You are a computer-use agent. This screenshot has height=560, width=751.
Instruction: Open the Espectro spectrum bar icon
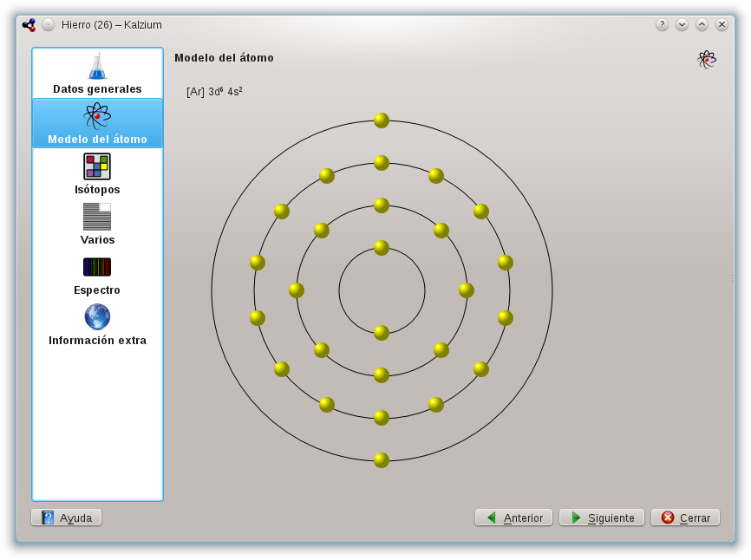click(97, 267)
